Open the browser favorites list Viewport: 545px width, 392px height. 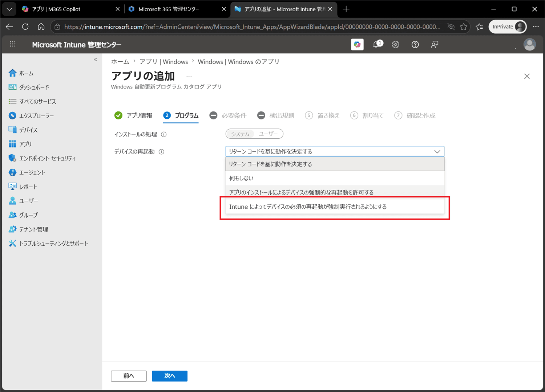pyautogui.click(x=480, y=26)
